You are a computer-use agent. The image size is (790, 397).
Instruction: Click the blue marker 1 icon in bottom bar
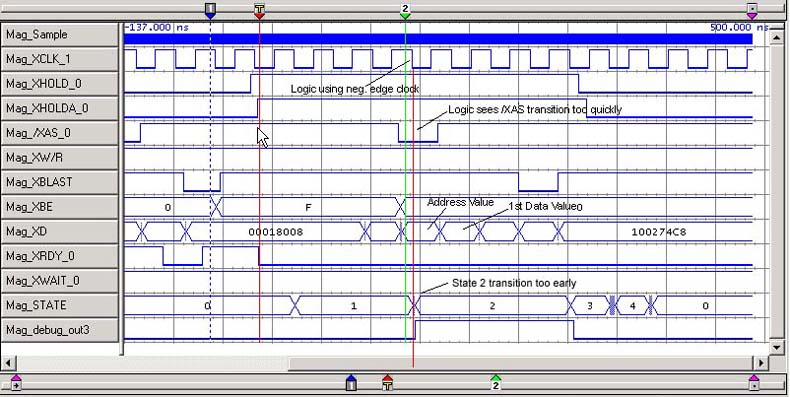click(352, 383)
